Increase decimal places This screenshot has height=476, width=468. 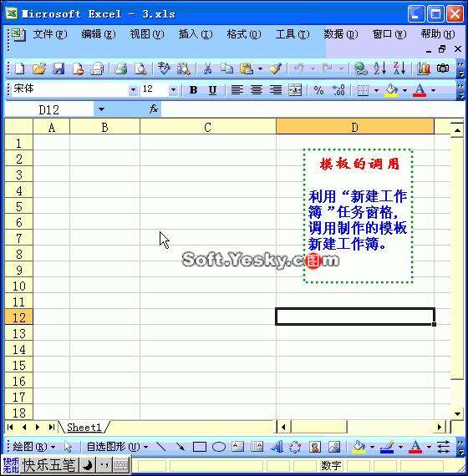[338, 90]
